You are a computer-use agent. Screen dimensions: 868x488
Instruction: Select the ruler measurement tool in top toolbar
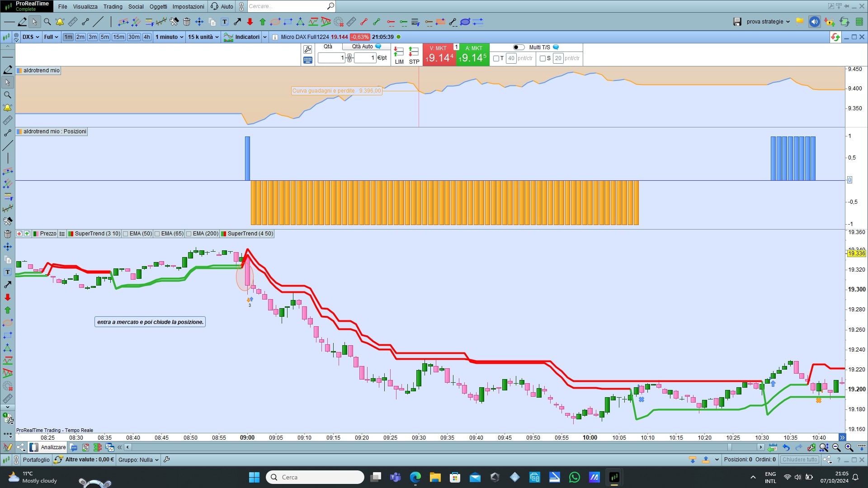(x=72, y=22)
